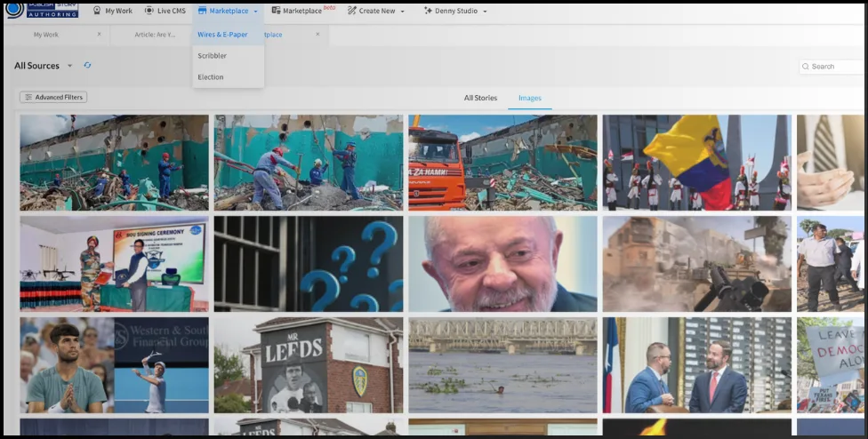Open the Mr Leeds mural thumbnail

[x=309, y=365]
